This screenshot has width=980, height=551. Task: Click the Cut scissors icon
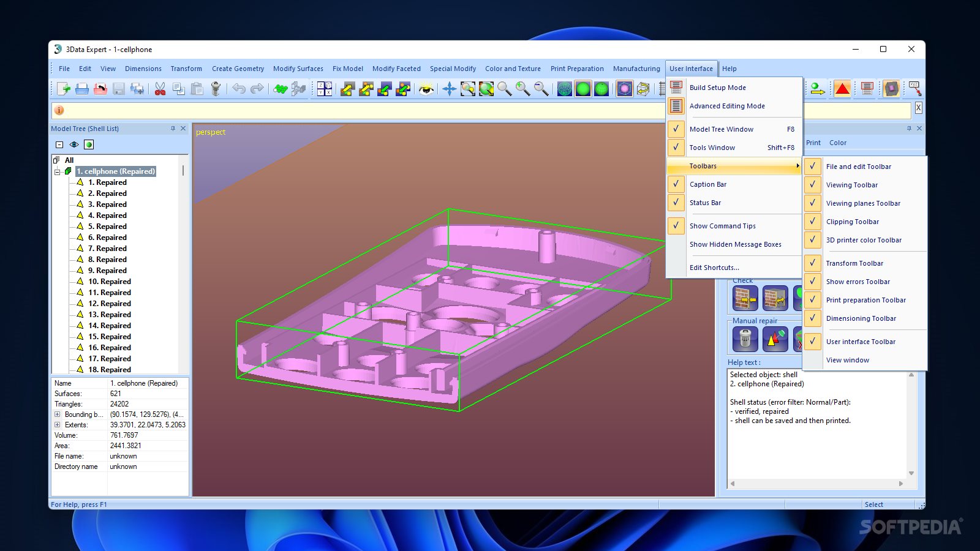(160, 89)
